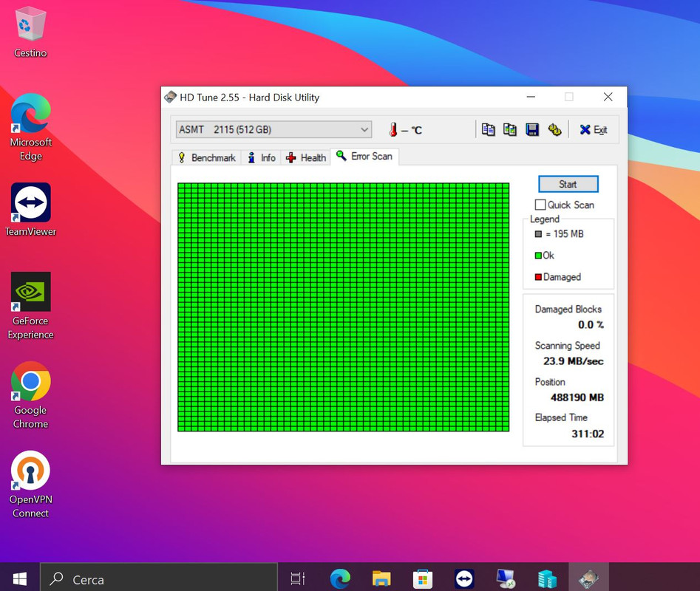Close the HD Tune window

(608, 97)
